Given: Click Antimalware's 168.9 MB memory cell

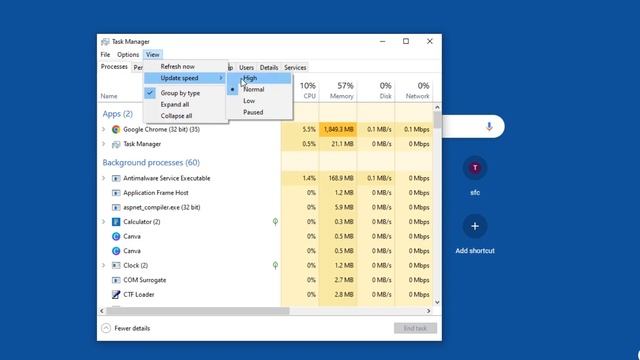Looking at the screenshot, I should tap(338, 178).
